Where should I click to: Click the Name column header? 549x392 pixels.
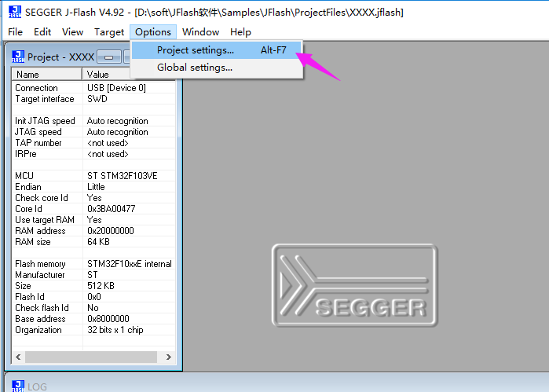point(47,75)
